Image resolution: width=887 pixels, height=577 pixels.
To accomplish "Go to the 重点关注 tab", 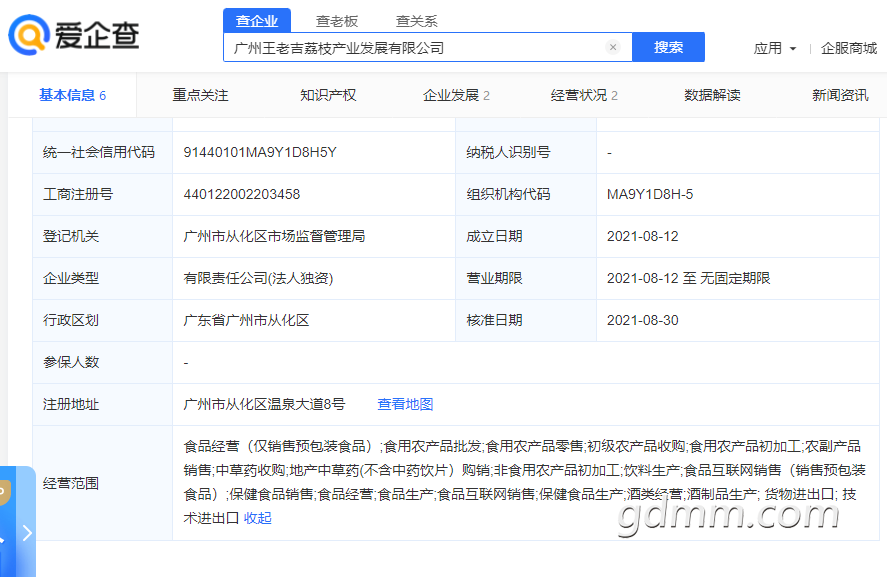I will [200, 95].
